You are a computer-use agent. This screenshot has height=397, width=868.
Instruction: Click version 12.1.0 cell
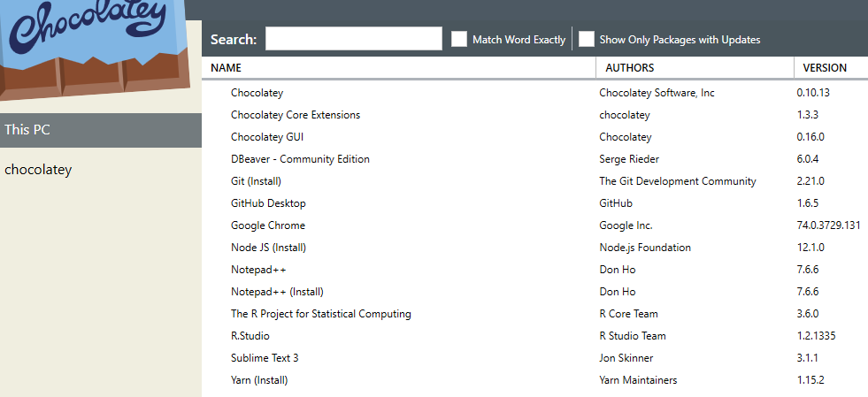pyautogui.click(x=810, y=248)
